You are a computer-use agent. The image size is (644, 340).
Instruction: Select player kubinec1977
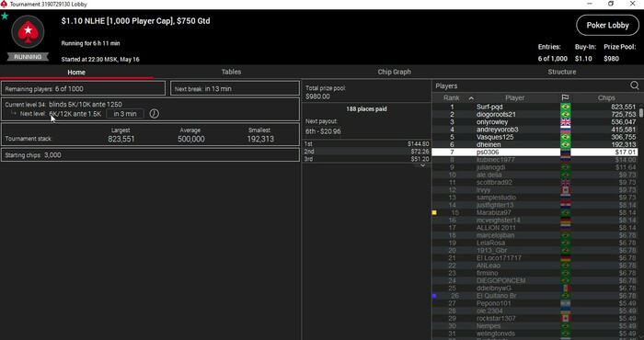pos(535,160)
